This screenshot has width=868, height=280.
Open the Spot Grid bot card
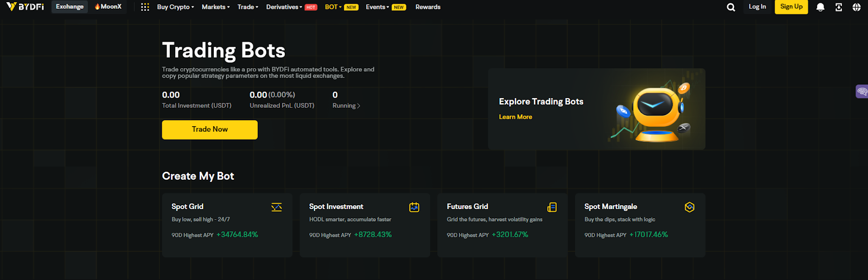[x=227, y=225]
